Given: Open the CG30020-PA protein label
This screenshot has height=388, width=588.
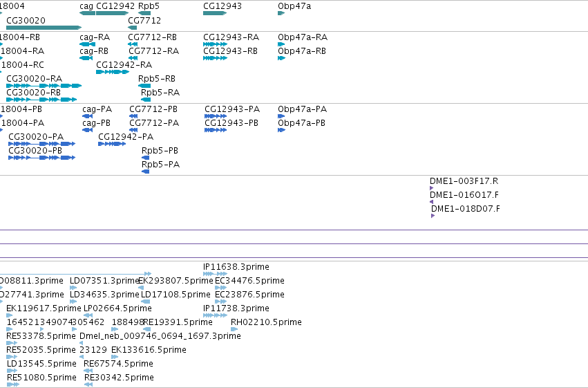Looking at the screenshot, I should tap(36, 137).
